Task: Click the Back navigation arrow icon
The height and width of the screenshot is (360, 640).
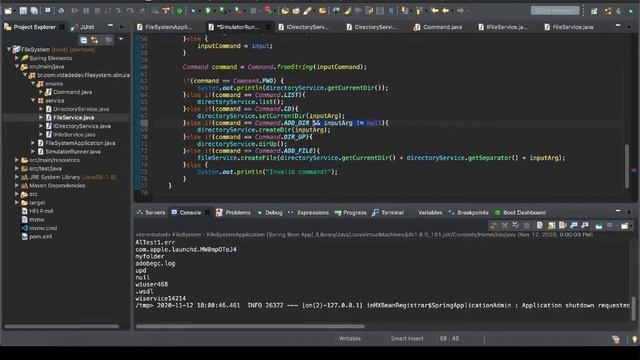Action: tap(446, 11)
